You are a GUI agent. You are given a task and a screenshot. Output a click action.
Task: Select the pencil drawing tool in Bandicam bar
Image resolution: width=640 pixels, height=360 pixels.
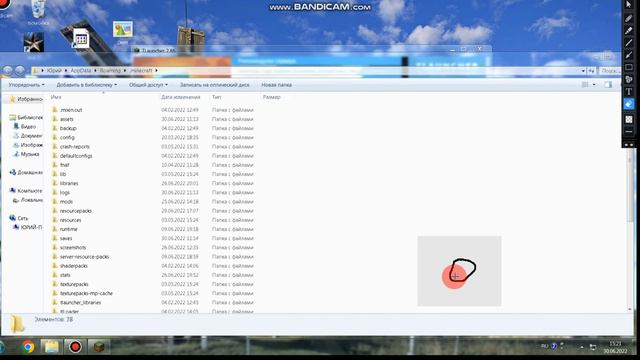coord(629,18)
